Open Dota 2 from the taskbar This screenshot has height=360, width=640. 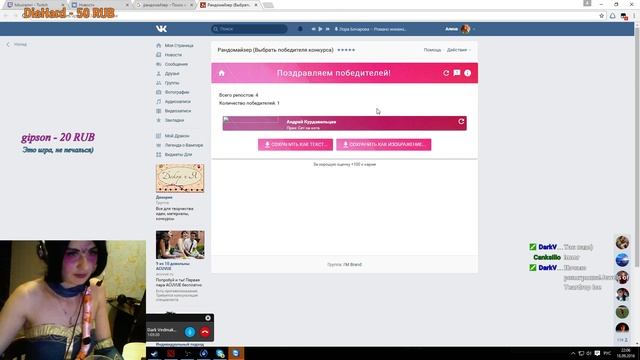pyautogui.click(x=171, y=353)
